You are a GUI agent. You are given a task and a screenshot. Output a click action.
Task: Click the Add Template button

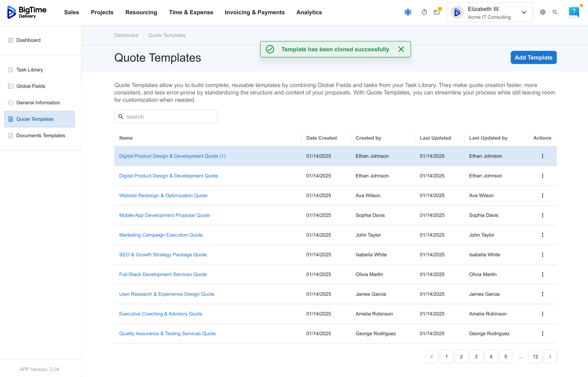click(x=533, y=58)
